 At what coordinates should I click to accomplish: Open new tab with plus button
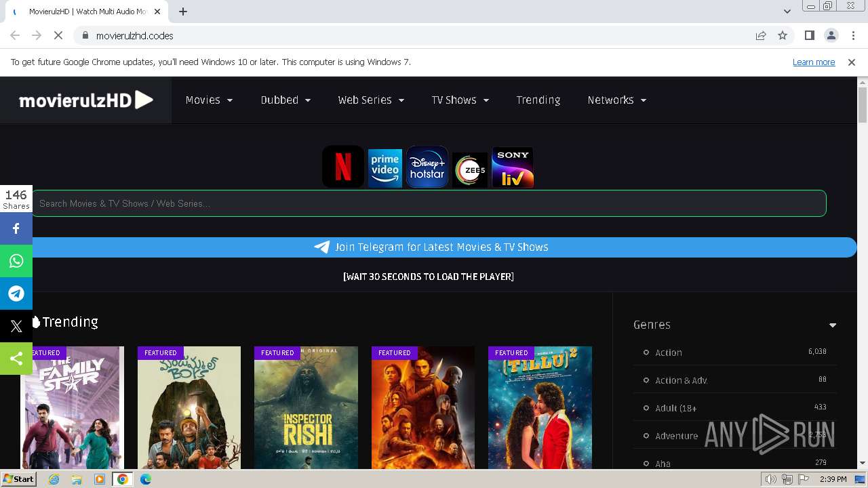coord(182,12)
